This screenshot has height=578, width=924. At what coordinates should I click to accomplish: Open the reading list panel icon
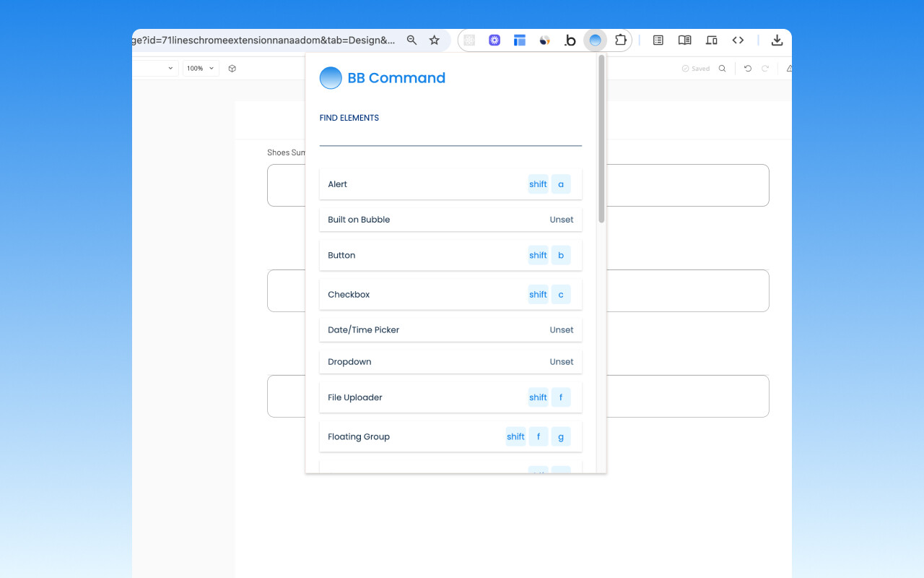658,40
